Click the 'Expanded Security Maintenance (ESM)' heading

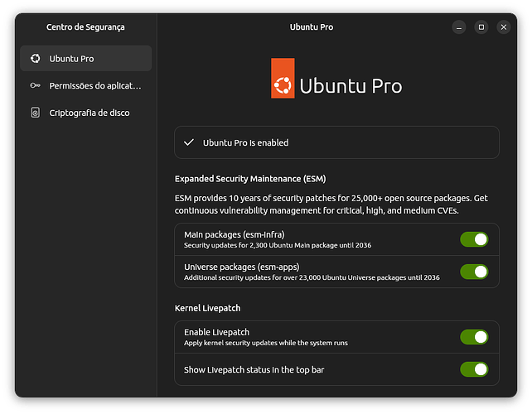pos(250,179)
